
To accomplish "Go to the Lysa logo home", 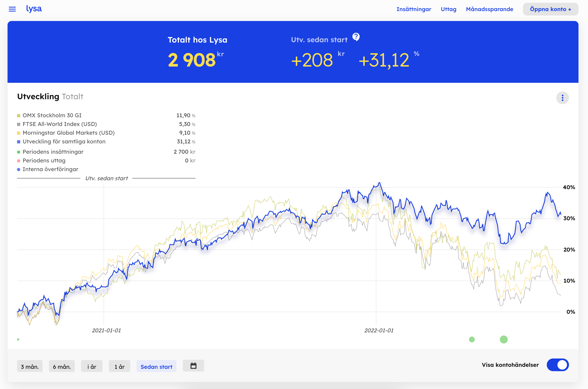I will 34,9.
